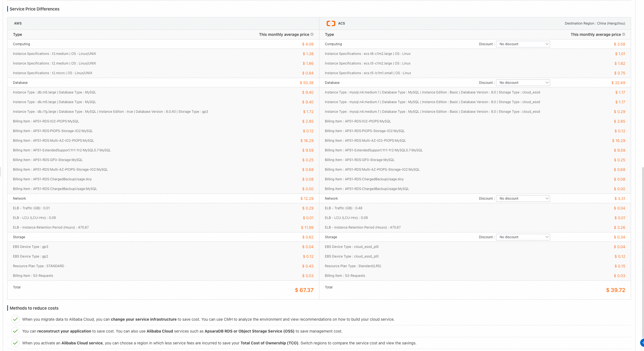Select the t2.micro instance specification row
This screenshot has height=351, width=644.
click(x=163, y=73)
